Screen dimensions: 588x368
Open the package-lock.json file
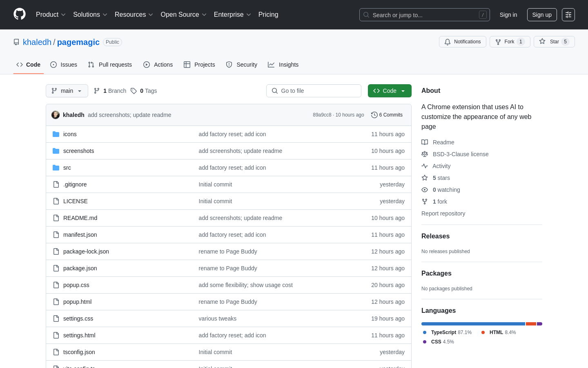tap(86, 251)
